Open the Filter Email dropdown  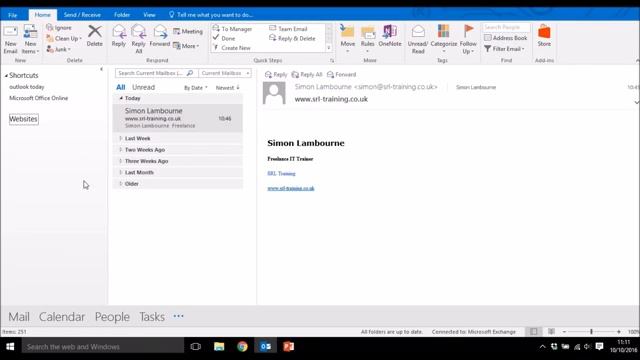pyautogui.click(x=504, y=49)
